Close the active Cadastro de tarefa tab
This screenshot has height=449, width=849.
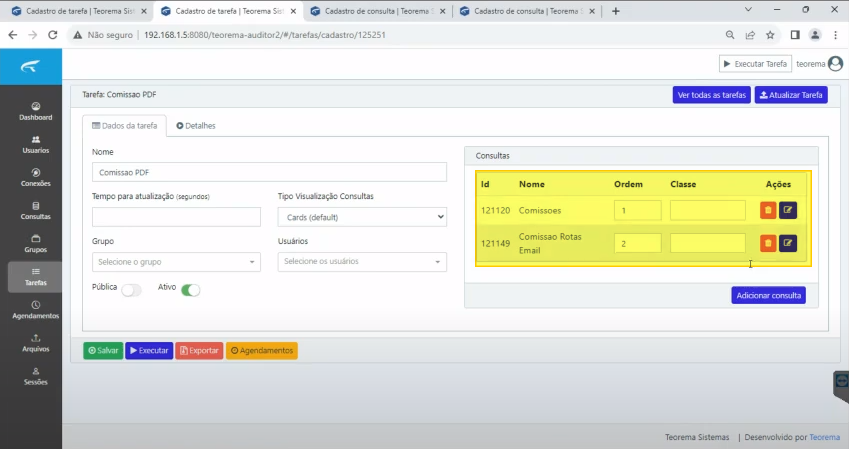click(293, 11)
